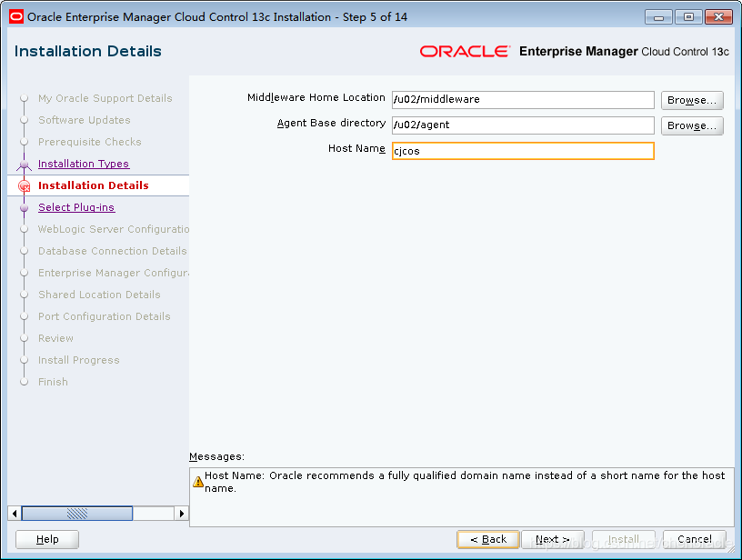Click the step list scrollbar left arrow

tap(15, 514)
